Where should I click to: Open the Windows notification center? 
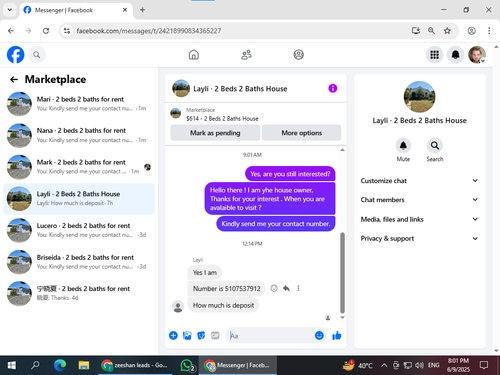[484, 365]
